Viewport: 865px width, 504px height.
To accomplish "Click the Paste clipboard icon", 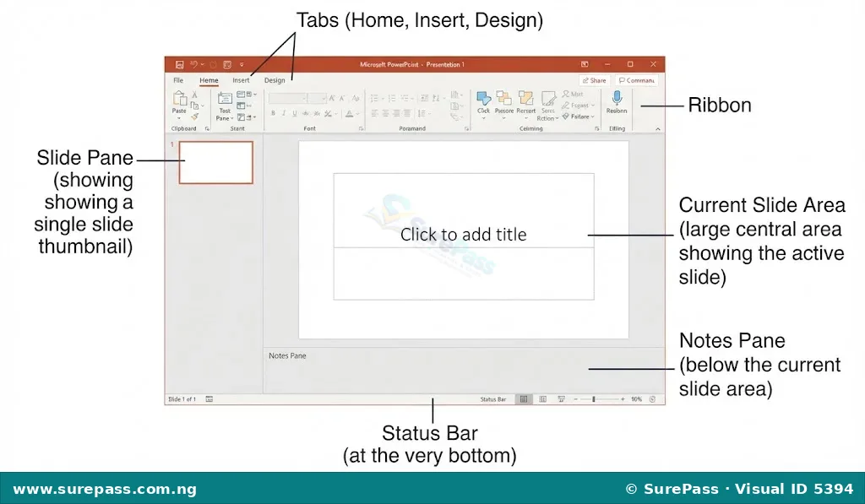I will (179, 99).
